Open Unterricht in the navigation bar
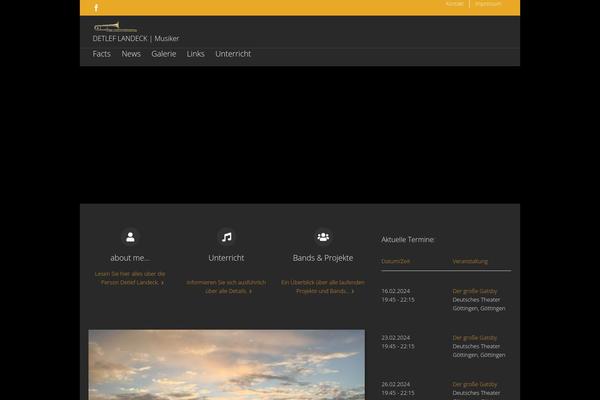This screenshot has width=600, height=400. [233, 54]
